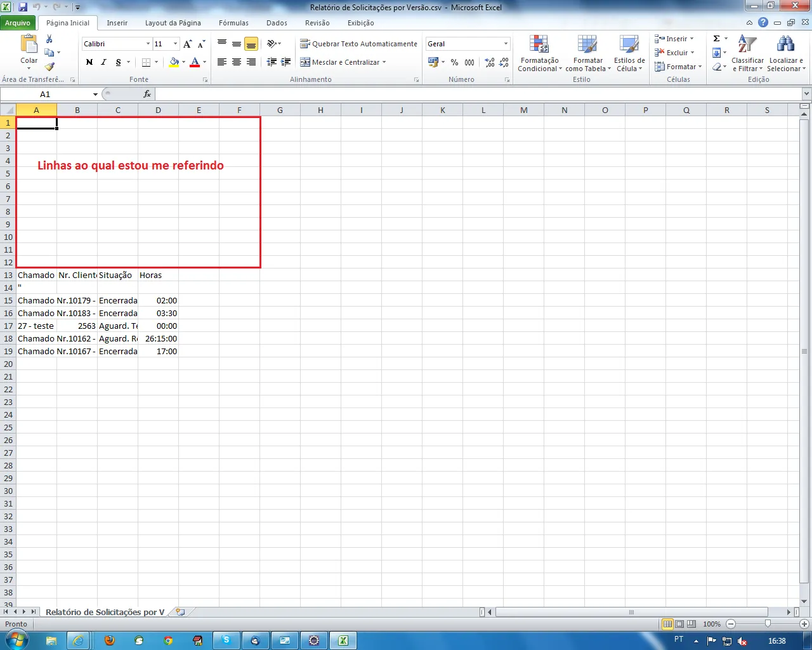Click the yellow fill color button
This screenshot has width=812, height=650.
pos(174,62)
